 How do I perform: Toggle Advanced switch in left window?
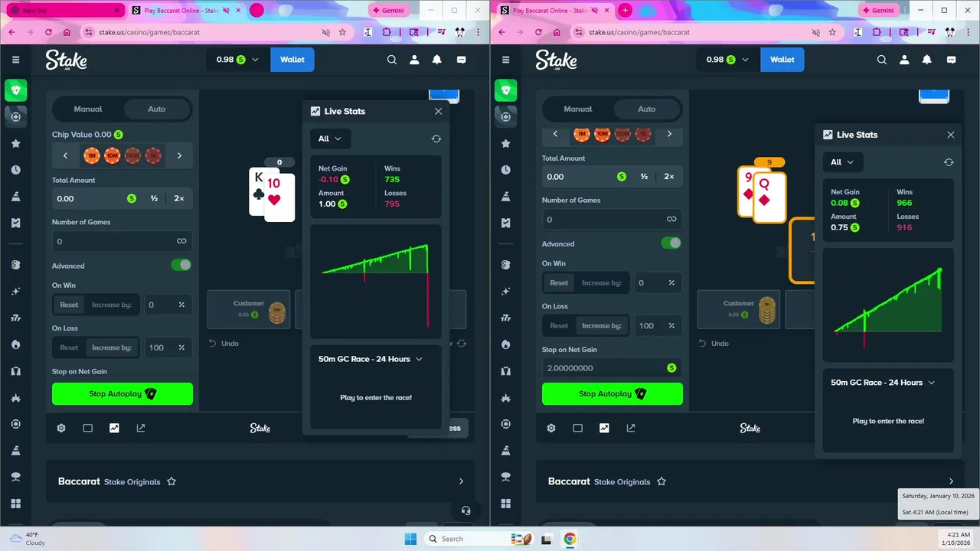coord(181,265)
